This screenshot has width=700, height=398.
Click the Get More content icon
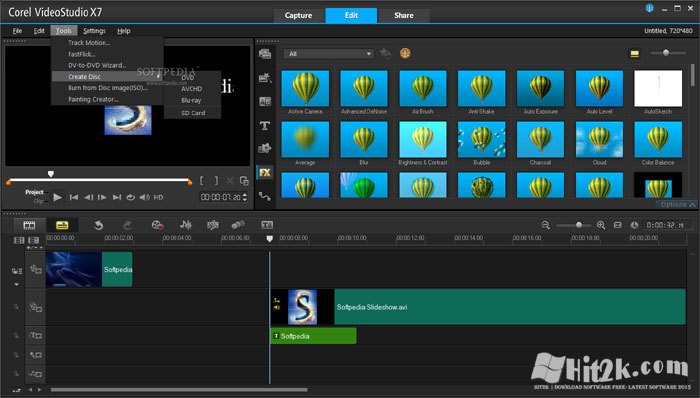(x=405, y=54)
